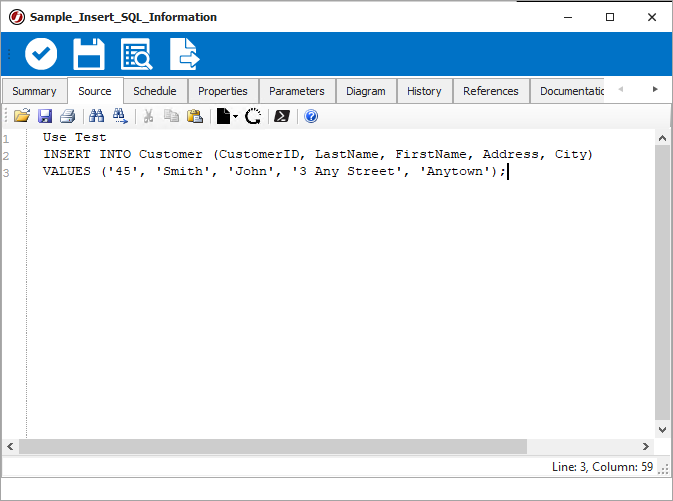This screenshot has width=673, height=501.
Task: Click the 'INSERT INTO Customer' code line
Action: tap(318, 154)
